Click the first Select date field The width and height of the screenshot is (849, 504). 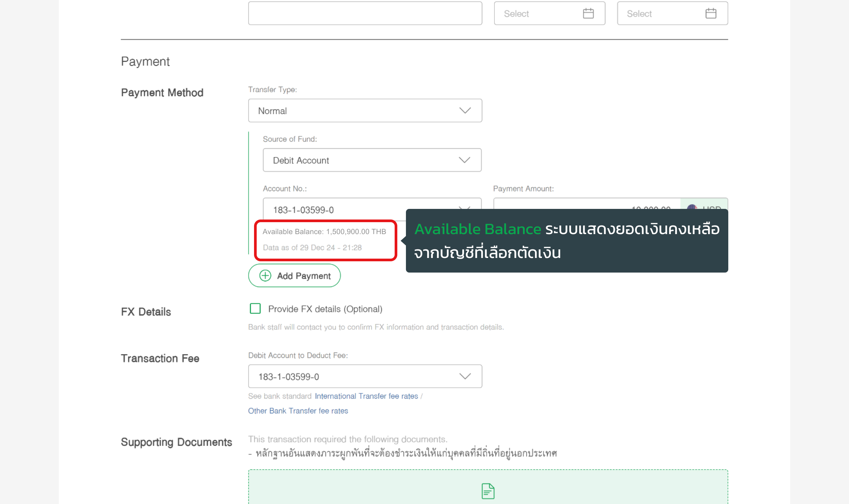(x=550, y=13)
